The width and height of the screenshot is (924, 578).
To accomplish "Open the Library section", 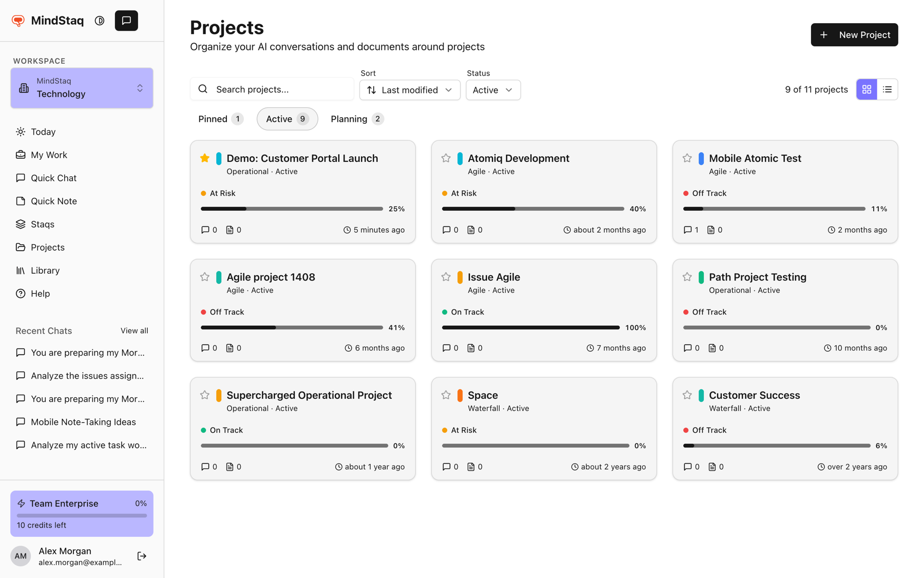I will point(82,271).
